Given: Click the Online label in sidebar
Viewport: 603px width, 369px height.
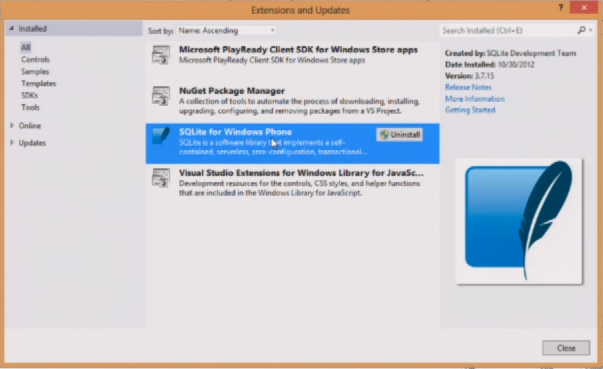Looking at the screenshot, I should pyautogui.click(x=30, y=126).
